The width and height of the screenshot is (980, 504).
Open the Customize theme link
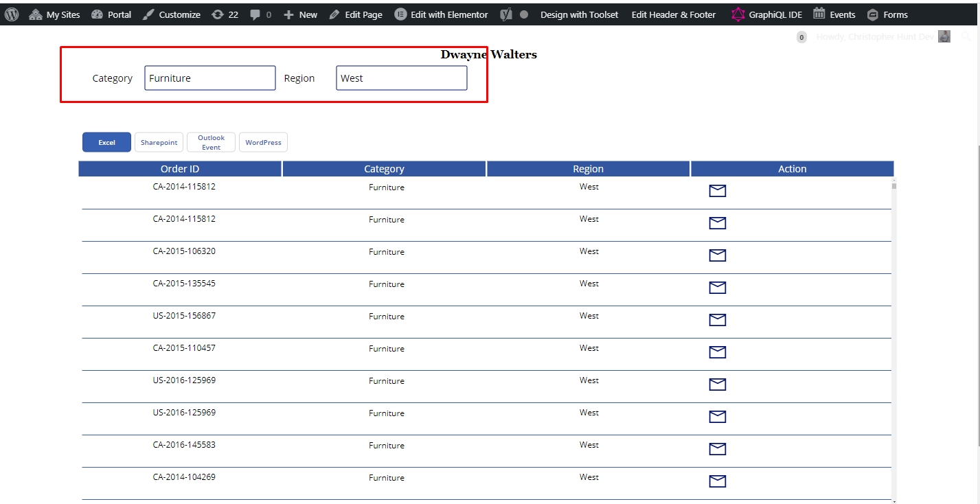(172, 14)
